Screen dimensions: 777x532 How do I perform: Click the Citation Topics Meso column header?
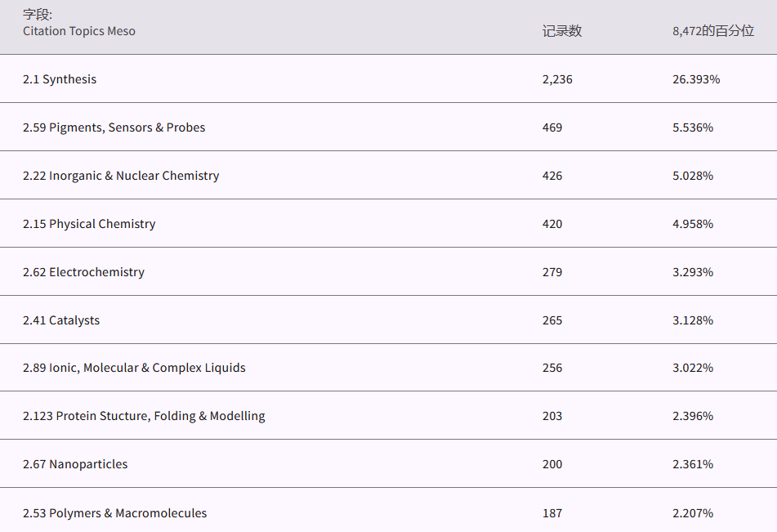pos(79,31)
